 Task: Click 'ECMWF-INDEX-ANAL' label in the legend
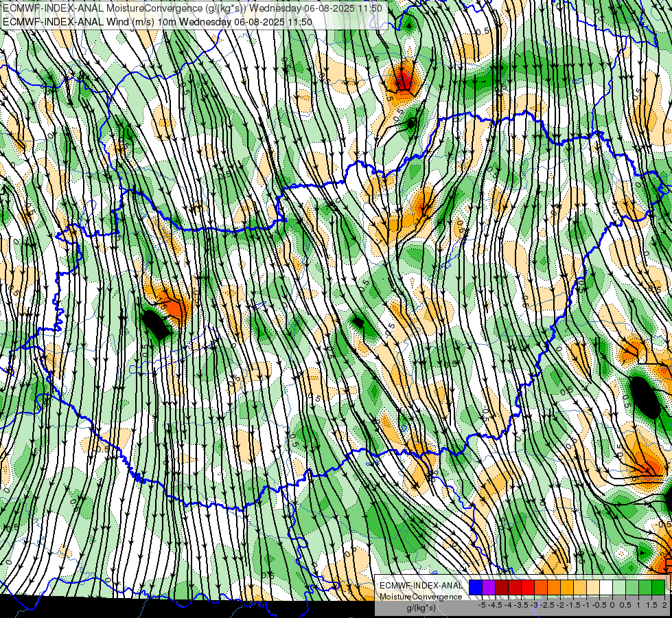tap(421, 586)
